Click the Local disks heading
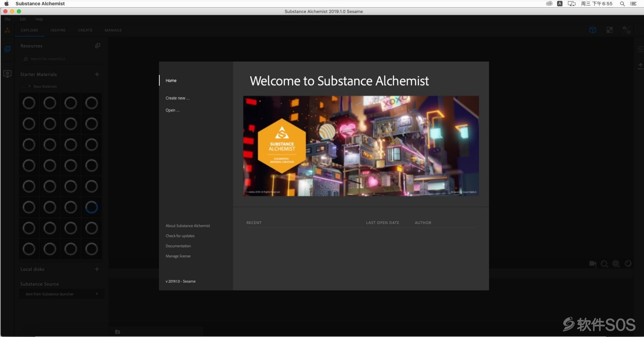 [x=32, y=269]
